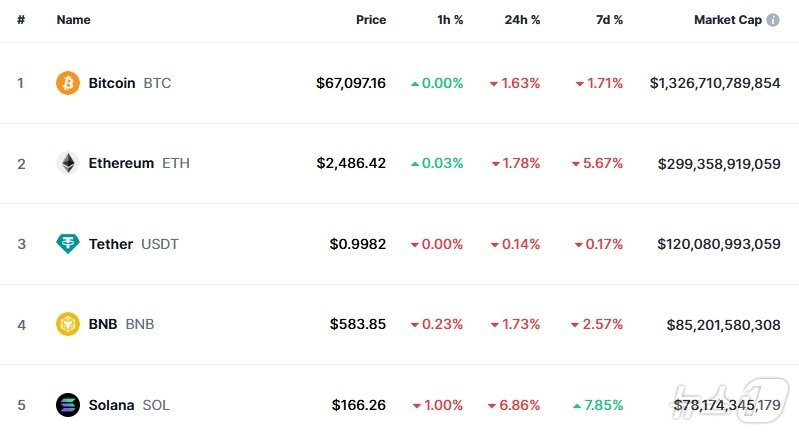Click the Market Cap info icon
Viewport: 799px width, 435px height.
pos(773,20)
